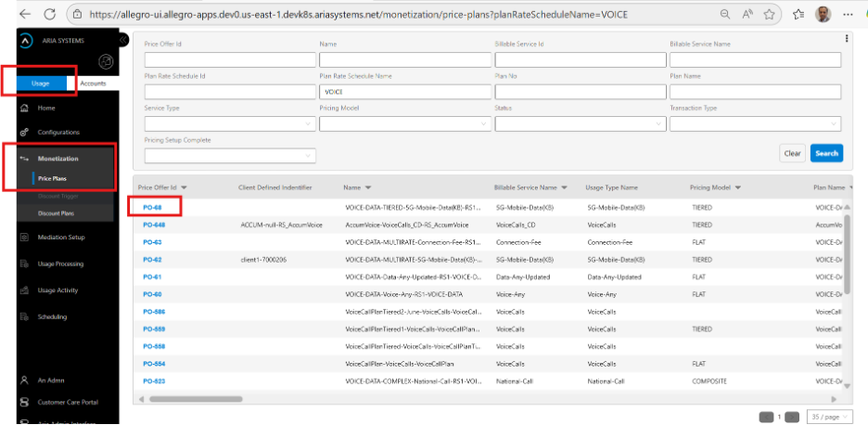Click the Mediation Setup sidebar icon
This screenshot has width=868, height=425.
pyautogui.click(x=24, y=238)
